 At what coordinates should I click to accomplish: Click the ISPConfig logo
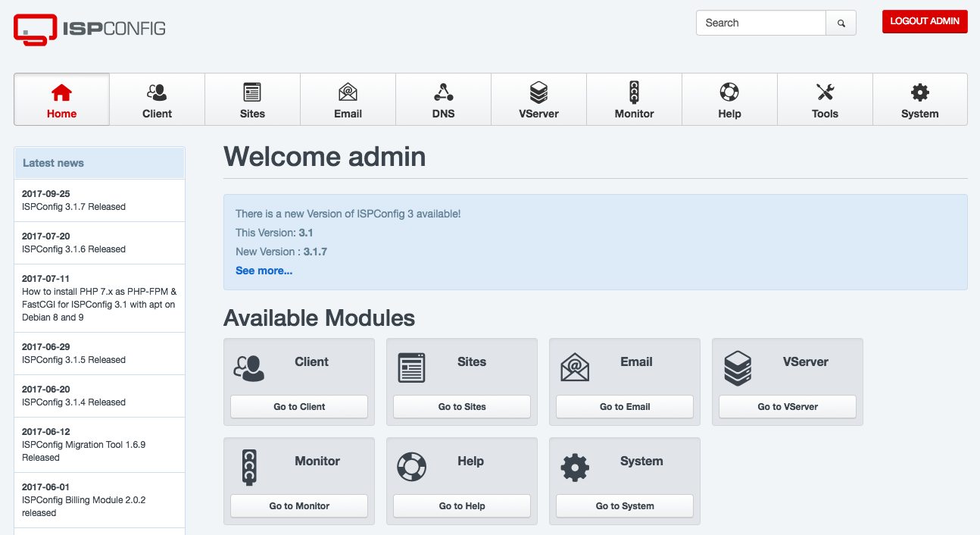[x=89, y=29]
